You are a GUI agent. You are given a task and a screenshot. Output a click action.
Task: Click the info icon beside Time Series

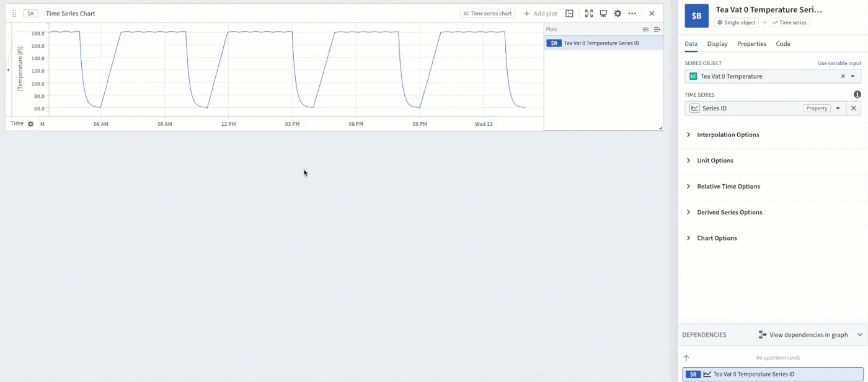(857, 94)
